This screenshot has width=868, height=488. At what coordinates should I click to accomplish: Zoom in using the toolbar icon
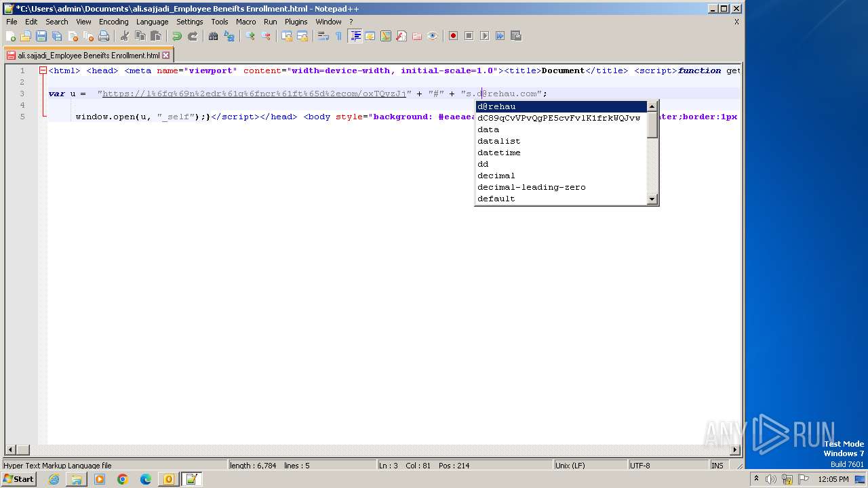[x=250, y=36]
